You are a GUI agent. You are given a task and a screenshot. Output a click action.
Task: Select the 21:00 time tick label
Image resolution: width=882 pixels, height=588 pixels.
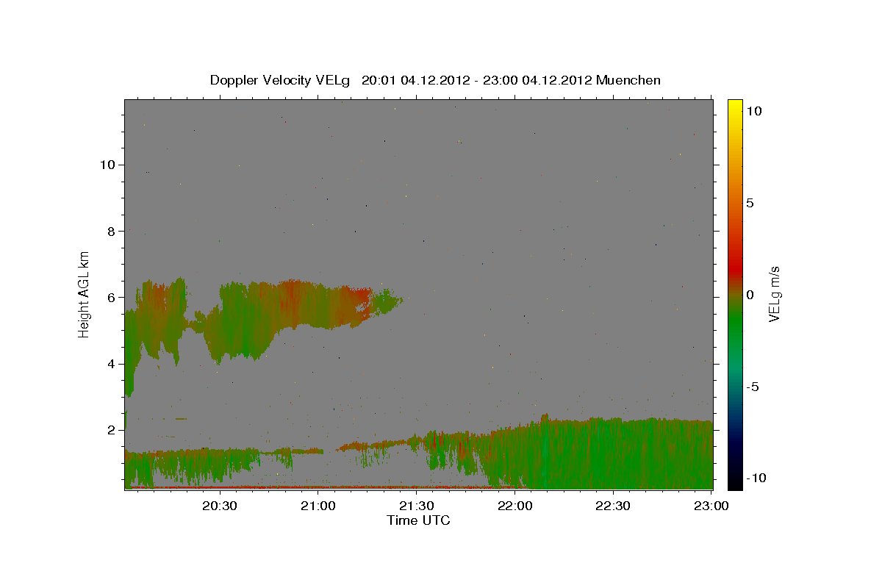coord(318,506)
